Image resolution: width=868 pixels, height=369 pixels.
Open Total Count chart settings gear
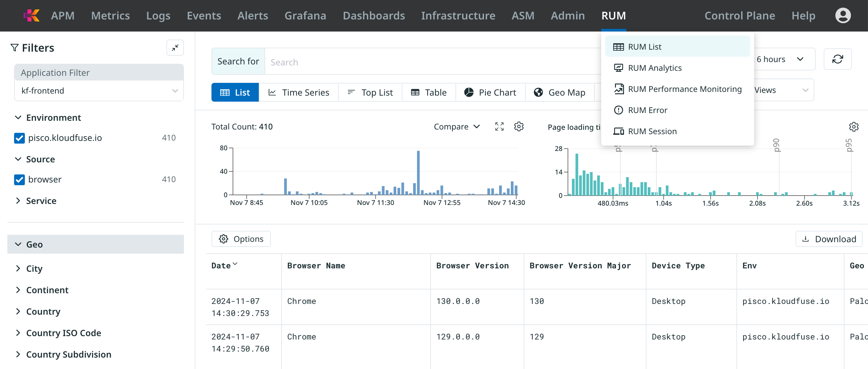tap(519, 126)
